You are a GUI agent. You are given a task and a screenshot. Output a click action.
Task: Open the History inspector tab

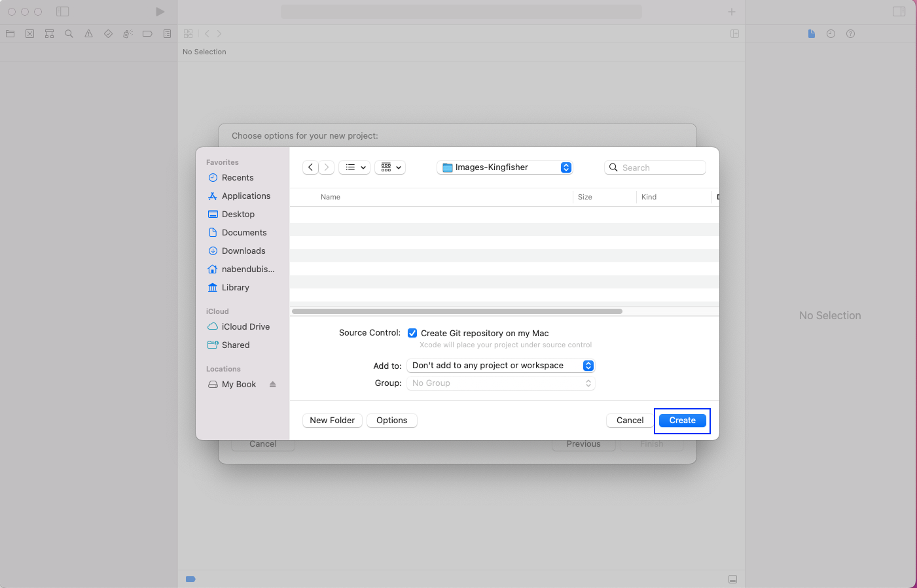[x=831, y=34]
